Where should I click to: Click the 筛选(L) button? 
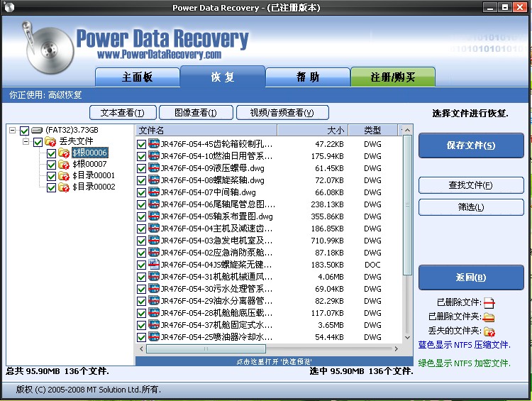[x=471, y=207]
